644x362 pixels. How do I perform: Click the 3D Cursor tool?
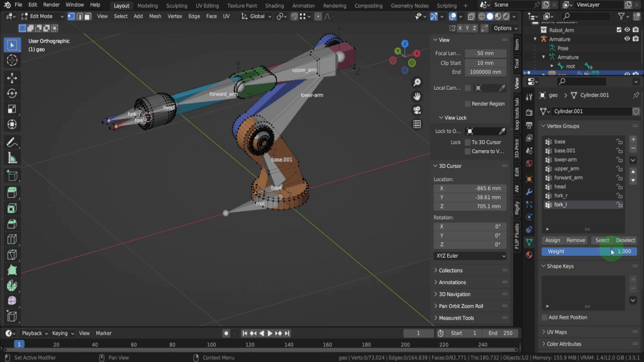pyautogui.click(x=11, y=60)
